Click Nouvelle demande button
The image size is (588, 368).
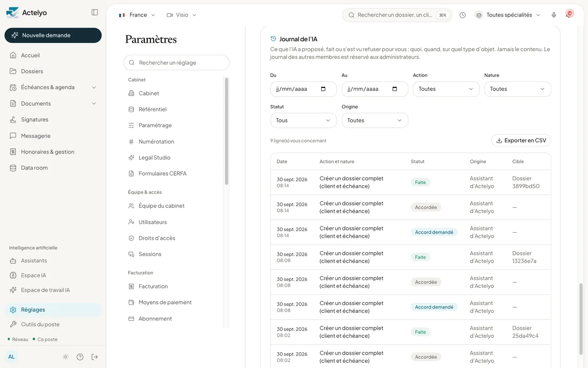tap(53, 35)
